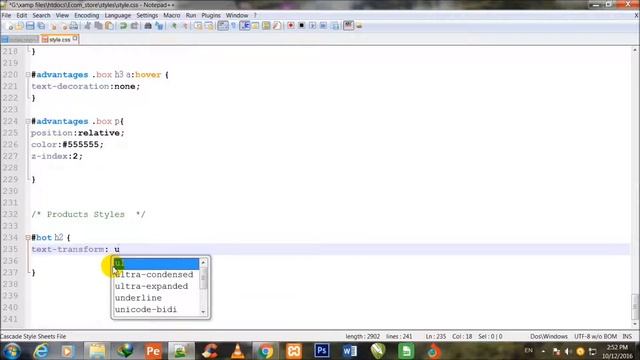
Task: Start macro recording with red dot icon
Action: tap(291, 26)
